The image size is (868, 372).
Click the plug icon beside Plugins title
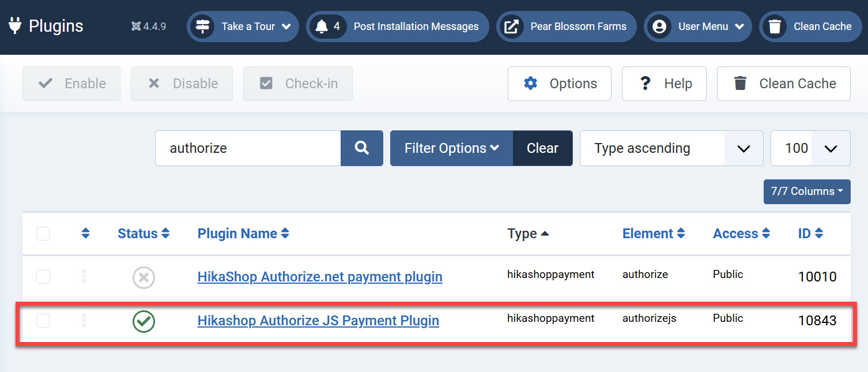[15, 26]
